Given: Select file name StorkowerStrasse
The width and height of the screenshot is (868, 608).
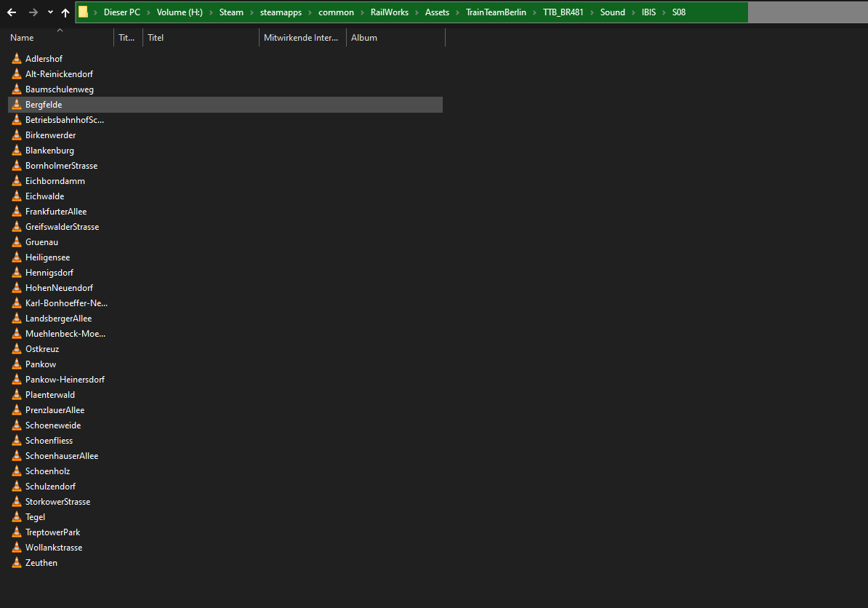Looking at the screenshot, I should 57,502.
